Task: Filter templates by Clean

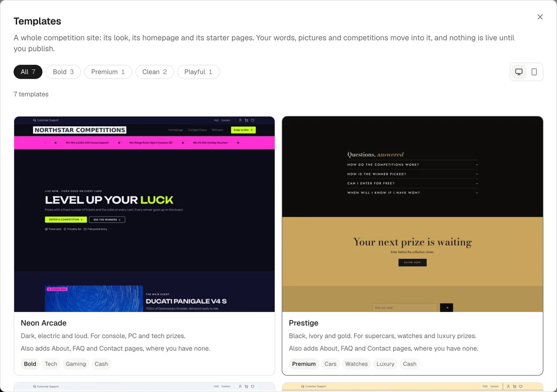Action: 155,72
